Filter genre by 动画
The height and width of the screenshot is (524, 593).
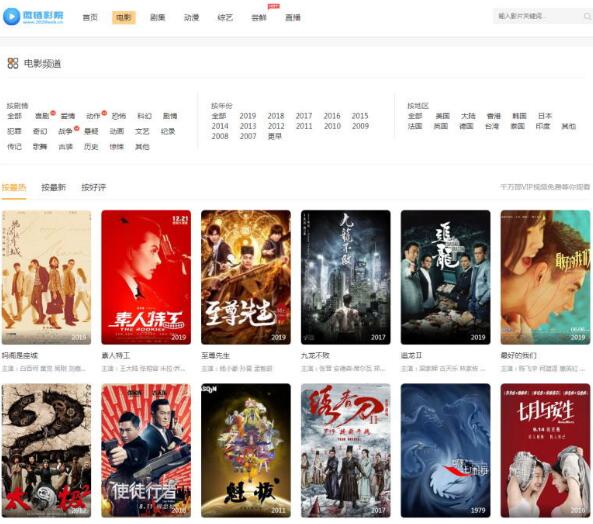[116, 131]
